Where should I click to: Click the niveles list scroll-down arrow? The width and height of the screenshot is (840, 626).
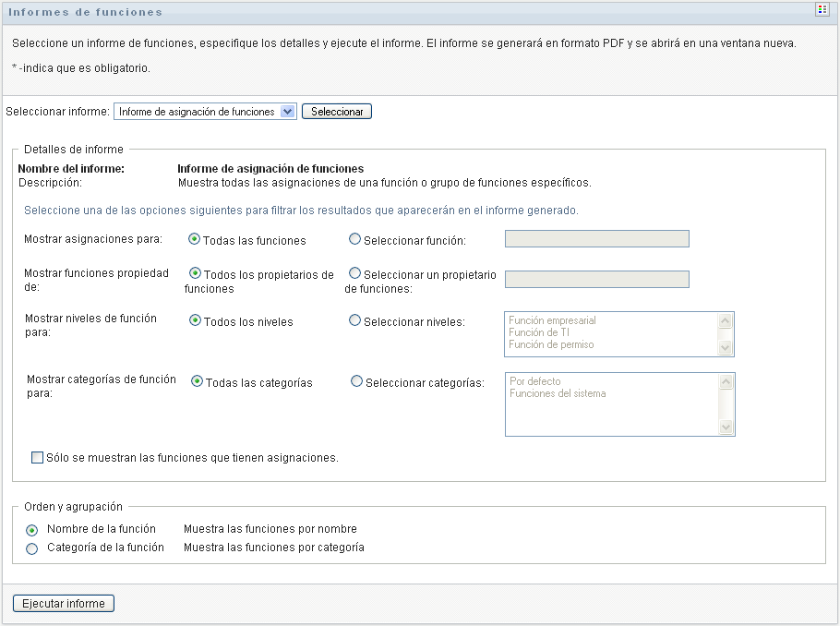coord(725,347)
